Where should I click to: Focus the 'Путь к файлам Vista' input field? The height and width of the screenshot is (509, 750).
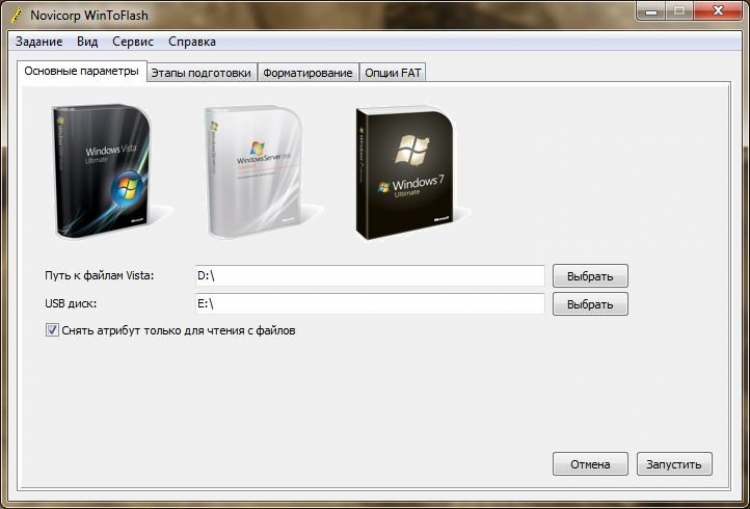(370, 276)
